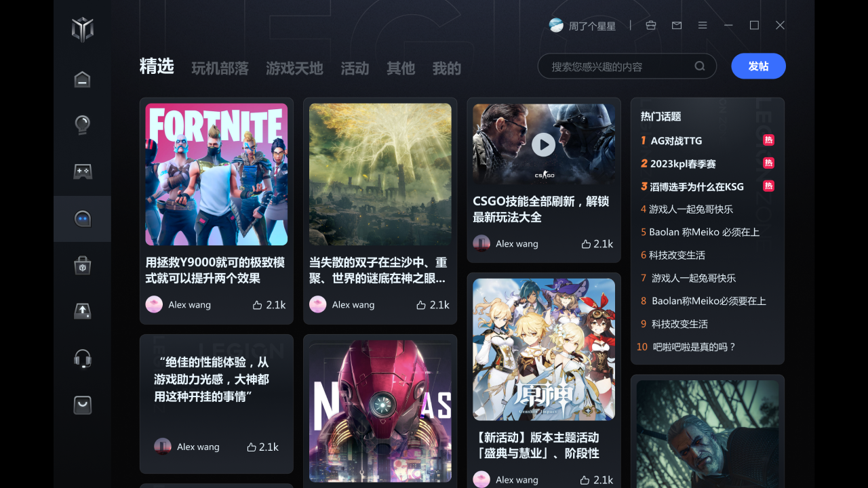Play the CSGO video post
The image size is (868, 488).
pyautogui.click(x=544, y=144)
